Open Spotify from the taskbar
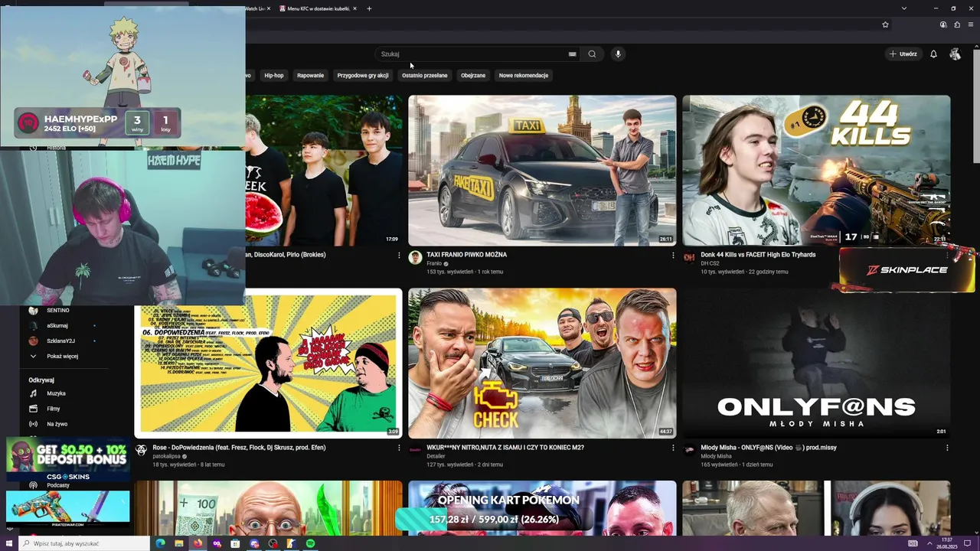Screen dimensions: 980x551 pos(310,543)
